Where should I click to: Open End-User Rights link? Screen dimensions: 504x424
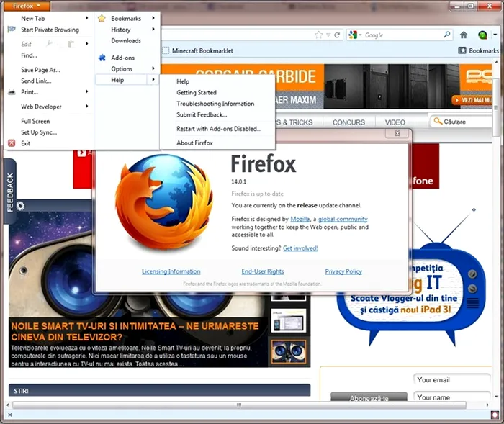click(263, 271)
